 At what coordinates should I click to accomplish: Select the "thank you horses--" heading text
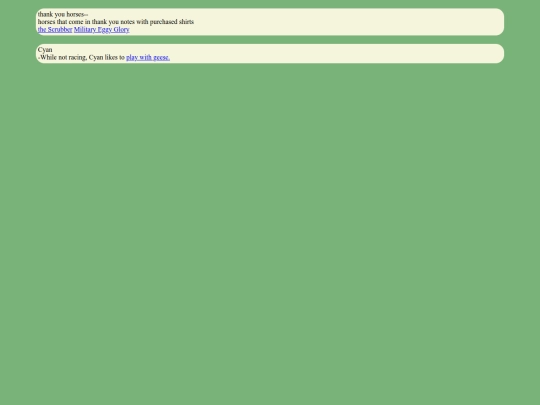point(63,14)
